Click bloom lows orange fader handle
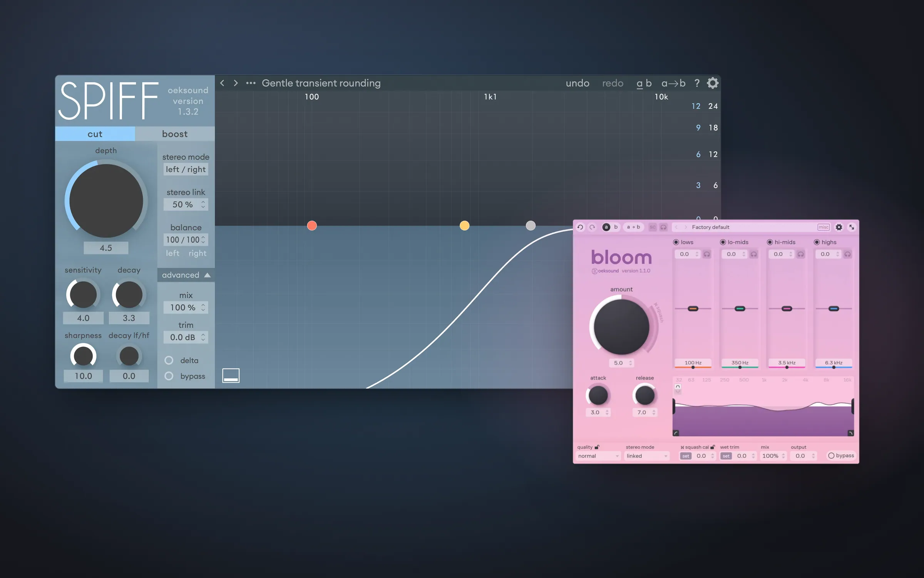Image resolution: width=924 pixels, height=578 pixels. (x=693, y=308)
